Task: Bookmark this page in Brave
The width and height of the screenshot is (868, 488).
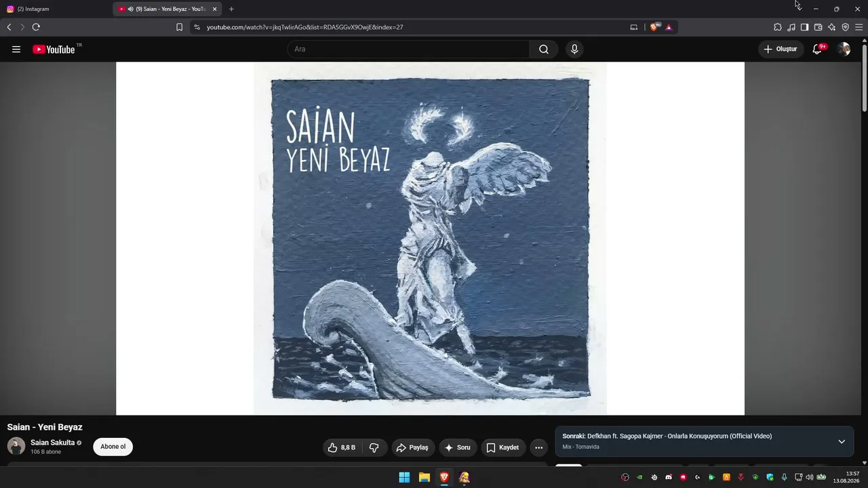Action: click(x=180, y=27)
